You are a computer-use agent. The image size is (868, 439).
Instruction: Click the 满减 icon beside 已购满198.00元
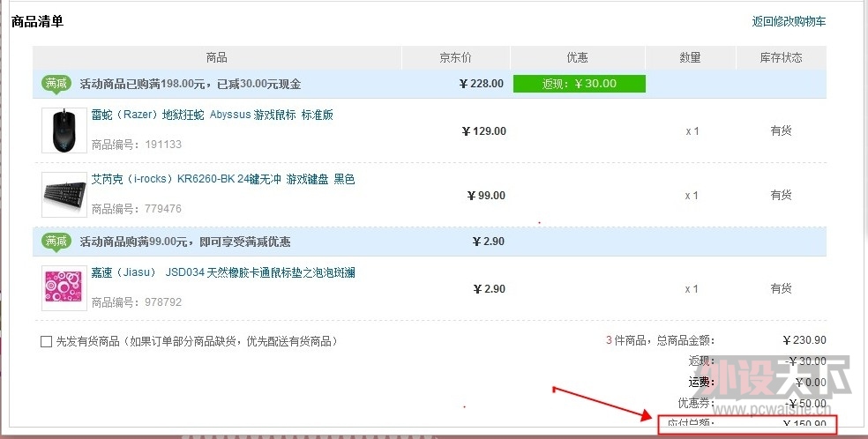coord(56,84)
